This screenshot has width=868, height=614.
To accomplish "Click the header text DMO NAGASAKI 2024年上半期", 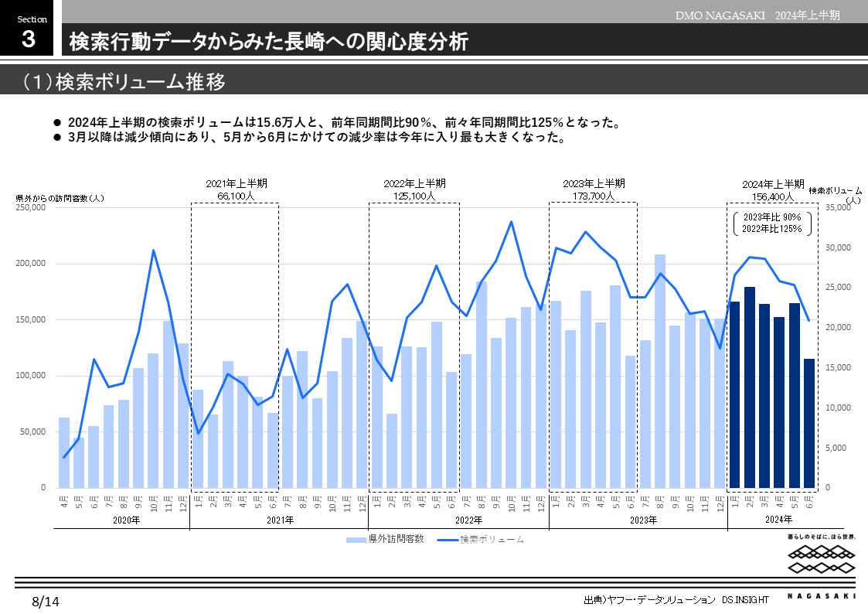I will (757, 15).
